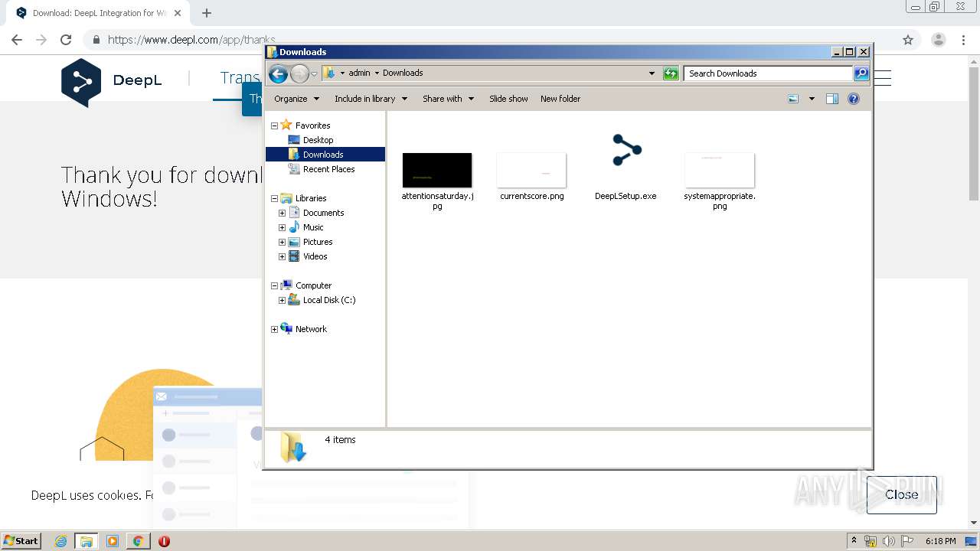Open Explorer recent locations dropdown arrow
The height and width of the screenshot is (551, 980).
pos(314,73)
